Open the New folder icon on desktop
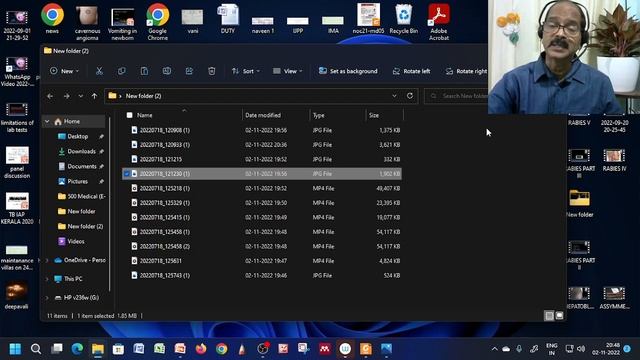 point(580,203)
